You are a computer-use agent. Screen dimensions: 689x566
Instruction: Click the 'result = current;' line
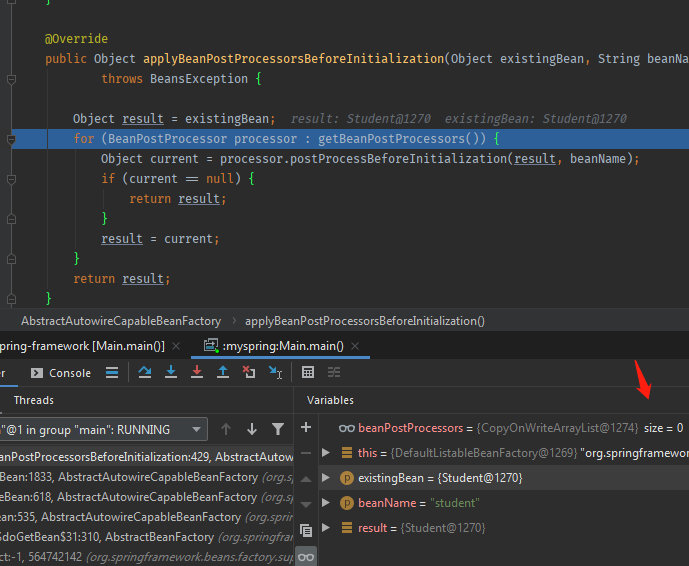[x=160, y=239]
